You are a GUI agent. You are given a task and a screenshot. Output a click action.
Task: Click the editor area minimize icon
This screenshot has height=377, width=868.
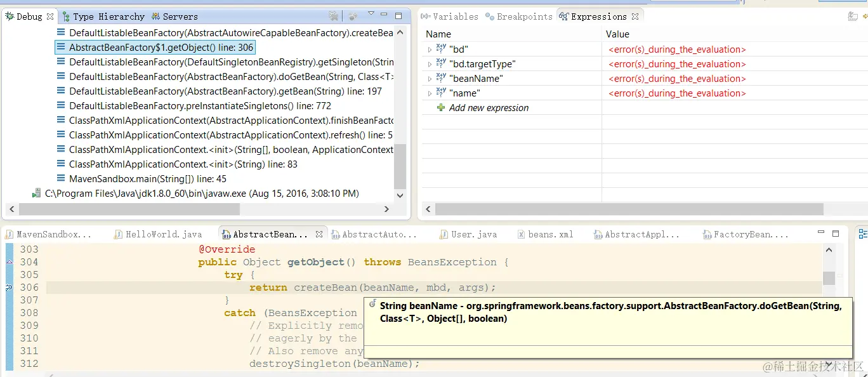click(x=822, y=233)
